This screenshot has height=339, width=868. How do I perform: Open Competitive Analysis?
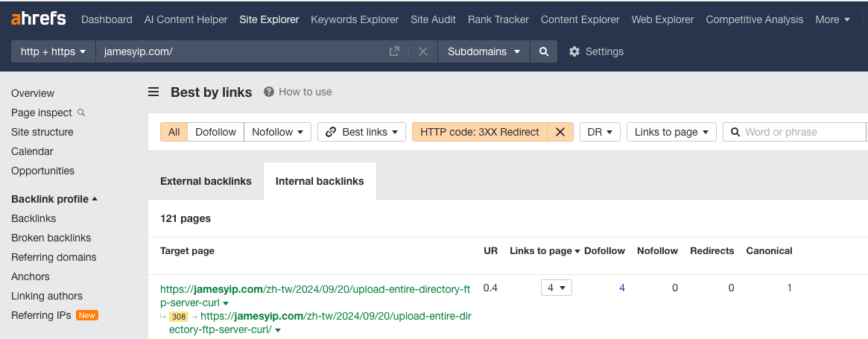pyautogui.click(x=755, y=19)
